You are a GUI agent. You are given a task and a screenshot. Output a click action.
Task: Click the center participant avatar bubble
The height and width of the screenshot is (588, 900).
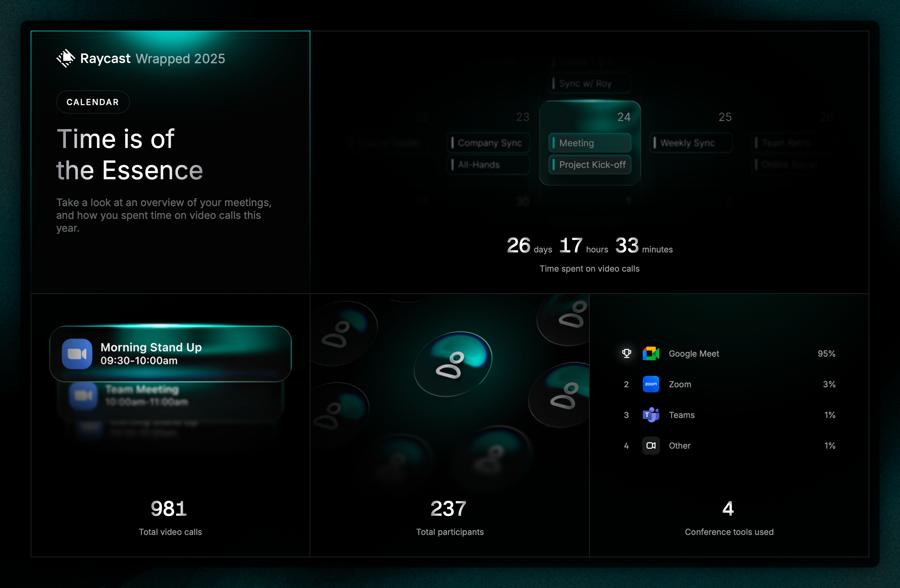tap(452, 364)
